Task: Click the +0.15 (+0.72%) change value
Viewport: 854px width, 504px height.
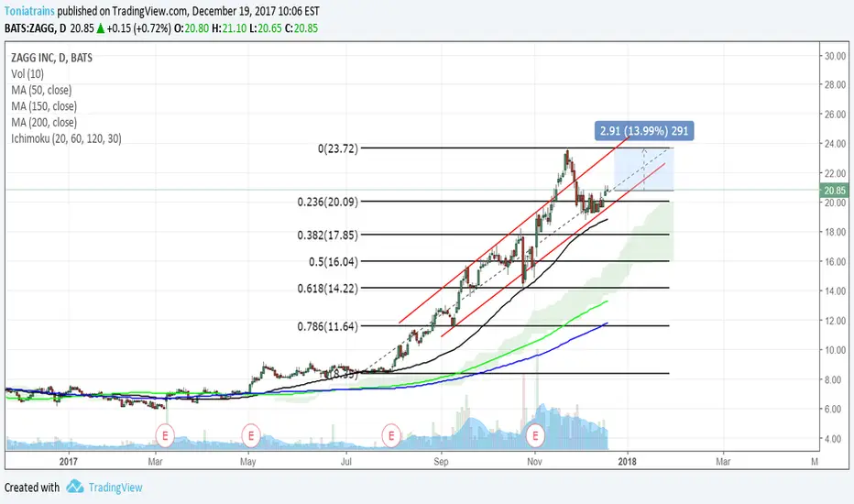Action: point(139,28)
